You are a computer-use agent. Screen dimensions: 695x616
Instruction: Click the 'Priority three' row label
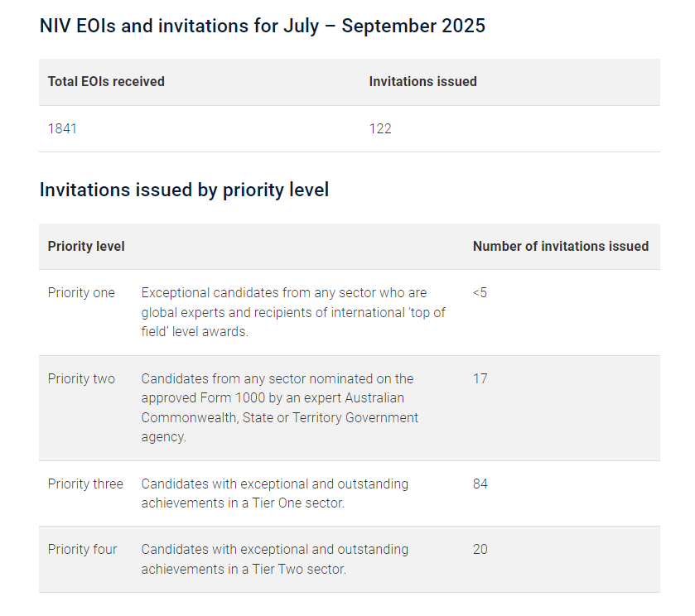[85, 484]
